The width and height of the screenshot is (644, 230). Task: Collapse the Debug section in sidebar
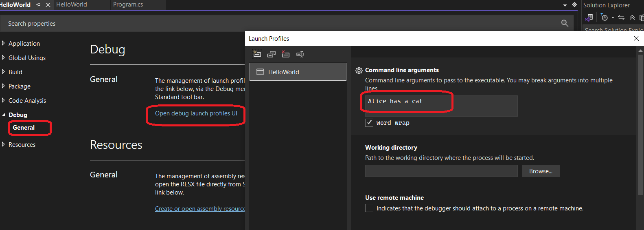(4, 115)
